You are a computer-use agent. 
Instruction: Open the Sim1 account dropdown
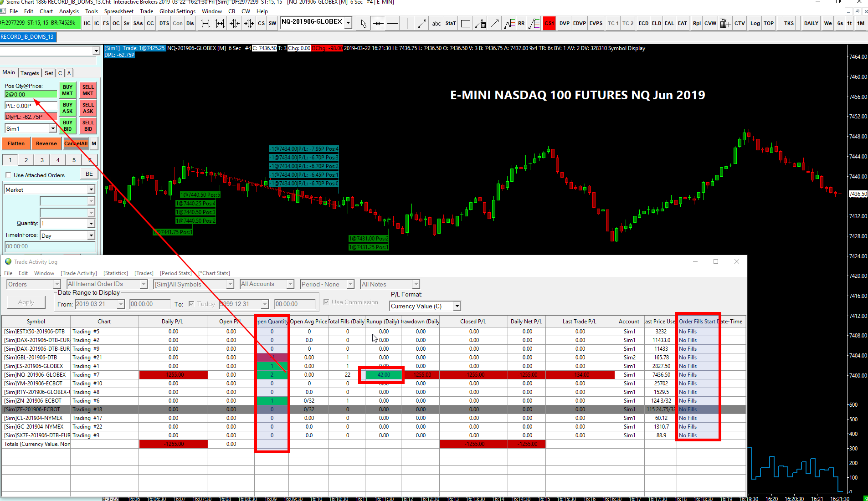pyautogui.click(x=53, y=129)
